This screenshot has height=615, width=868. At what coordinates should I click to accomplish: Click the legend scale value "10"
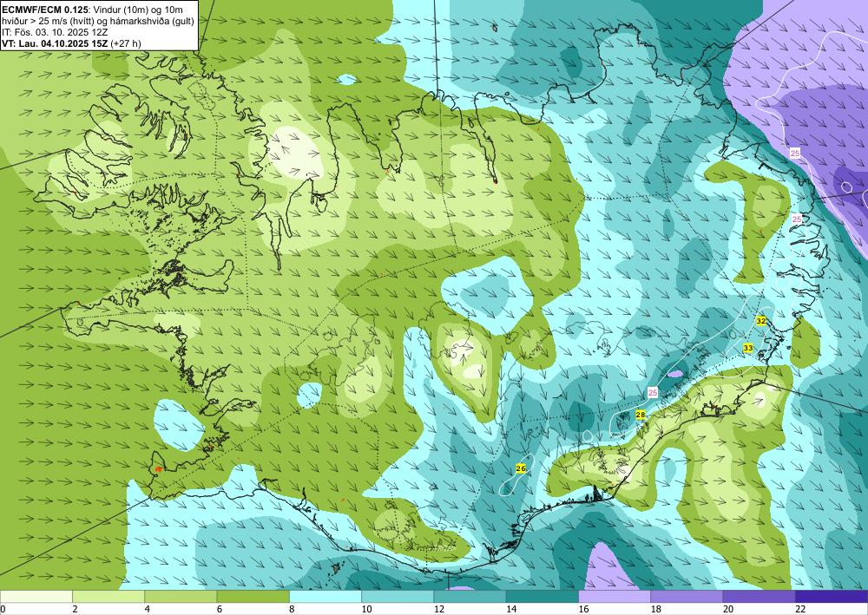[x=366, y=609]
